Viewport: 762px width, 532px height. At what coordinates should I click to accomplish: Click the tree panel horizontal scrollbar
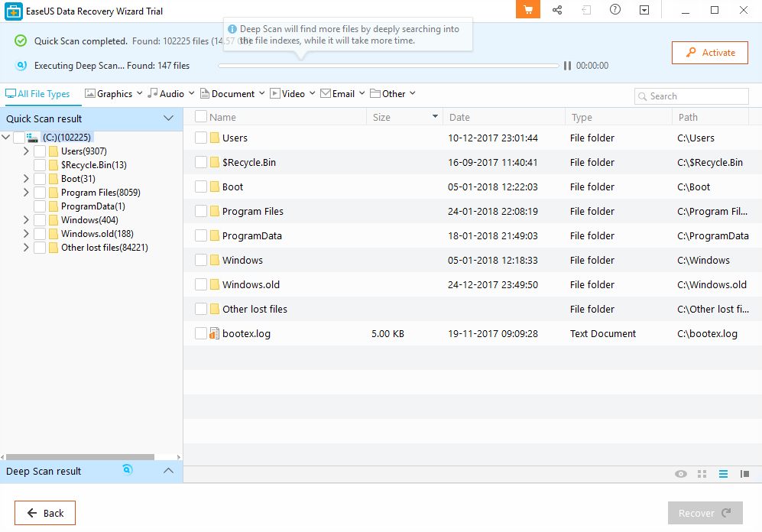pyautogui.click(x=80, y=457)
